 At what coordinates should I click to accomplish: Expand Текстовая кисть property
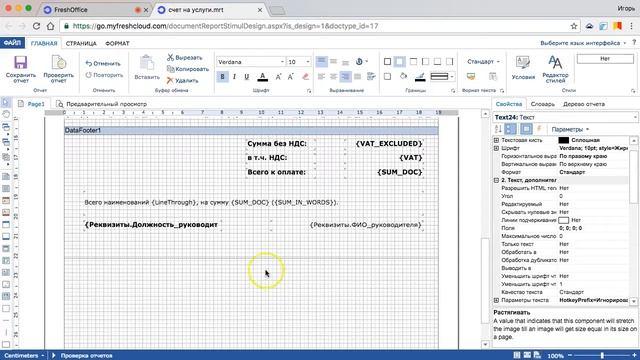point(496,140)
